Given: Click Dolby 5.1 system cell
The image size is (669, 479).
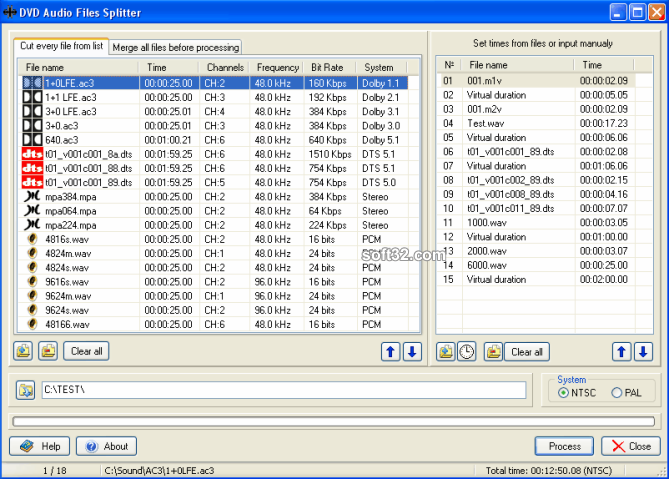Looking at the screenshot, I should (381, 140).
